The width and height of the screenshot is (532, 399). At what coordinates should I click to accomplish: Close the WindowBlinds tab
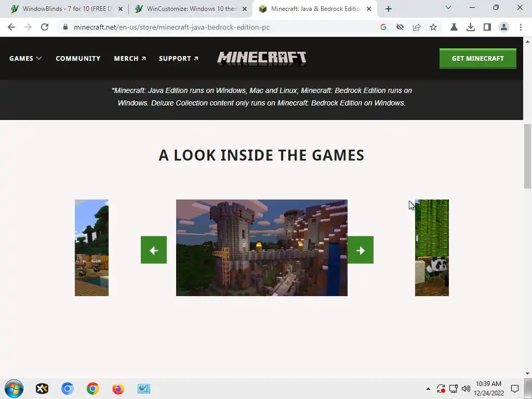click(121, 9)
